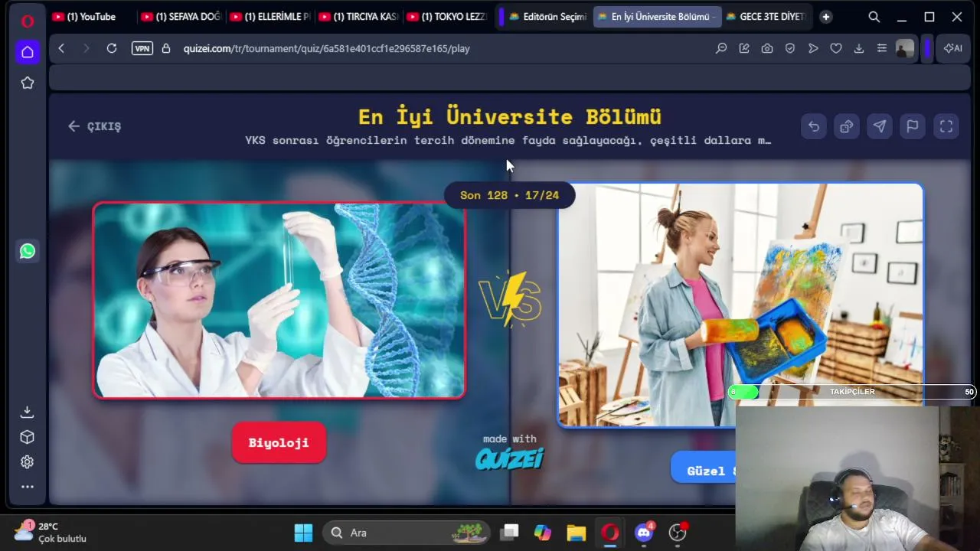Image resolution: width=980 pixels, height=551 pixels.
Task: Open Discord from the taskbar
Action: point(644,533)
